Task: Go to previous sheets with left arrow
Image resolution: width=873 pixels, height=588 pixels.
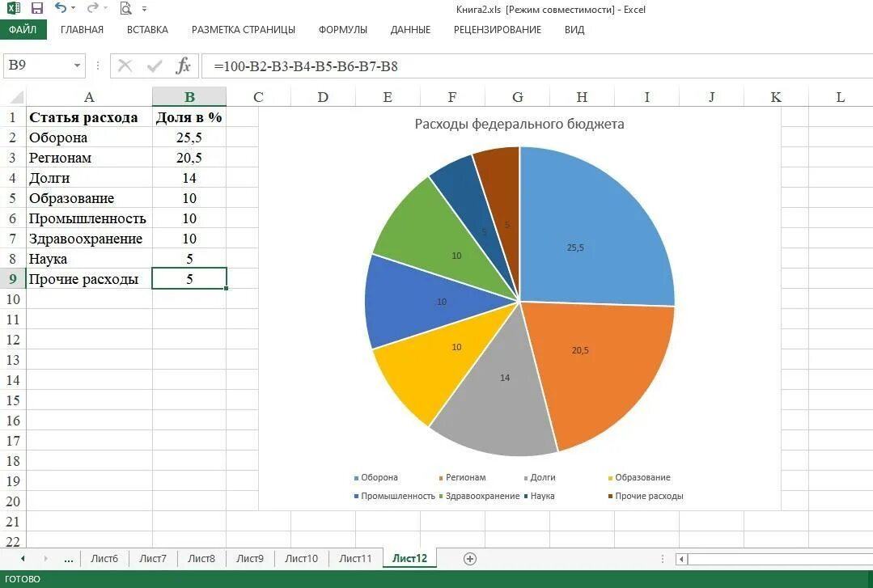Action: [x=23, y=559]
